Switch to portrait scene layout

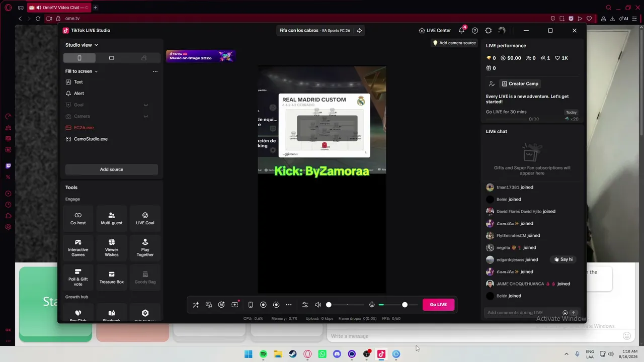(79, 58)
